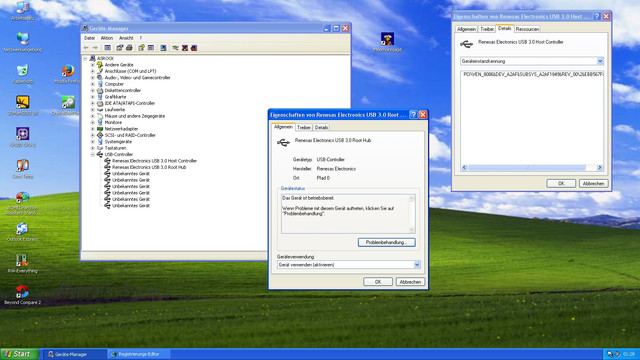Open the Geräteinstanzkennung property dropdown

pos(600,61)
